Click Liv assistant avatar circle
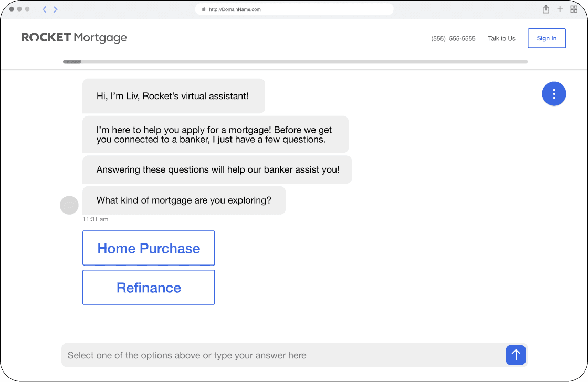The image size is (588, 382). pos(69,205)
